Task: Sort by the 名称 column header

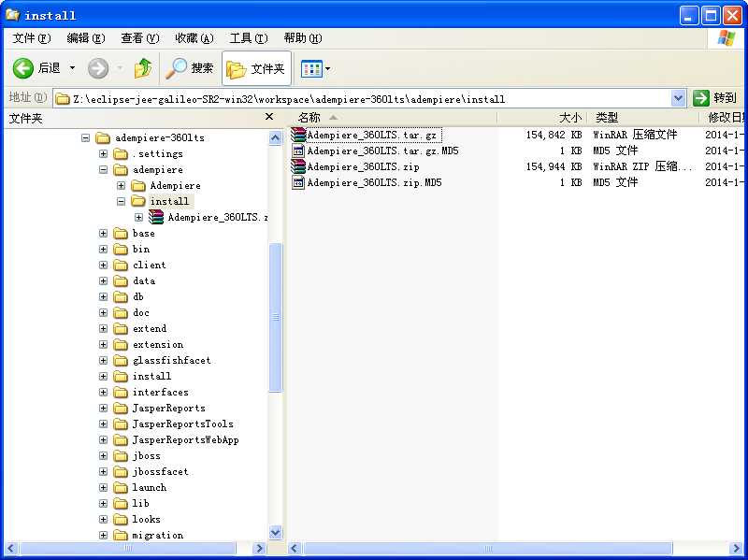Action: [392, 118]
